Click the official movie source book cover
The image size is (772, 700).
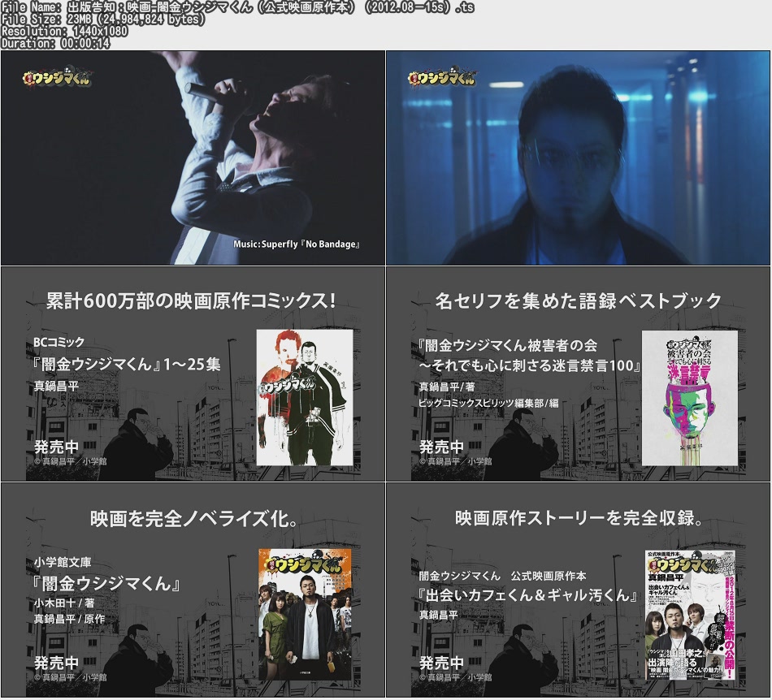[691, 615]
